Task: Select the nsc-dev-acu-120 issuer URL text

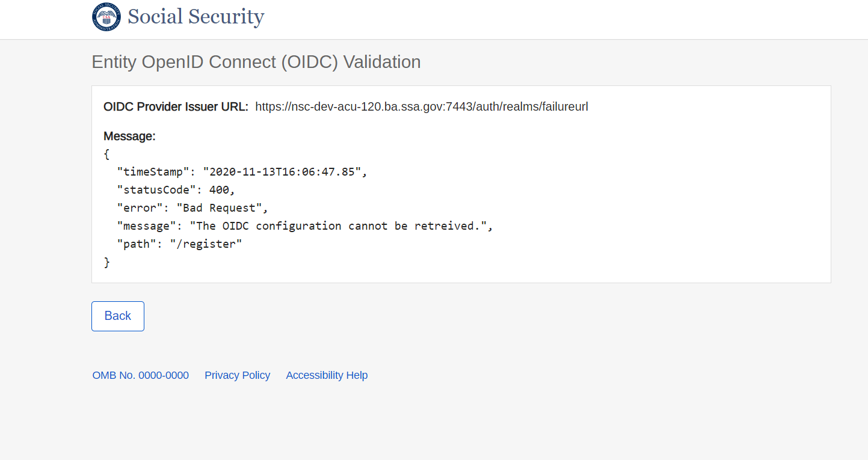Action: pyautogui.click(x=421, y=107)
